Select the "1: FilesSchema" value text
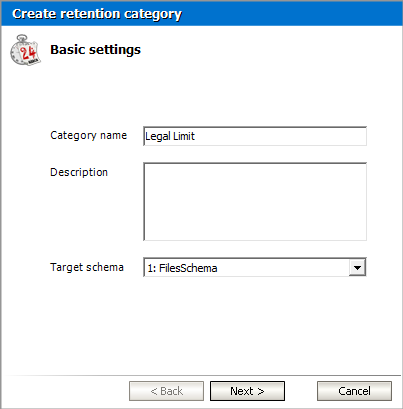This screenshot has height=409, width=403. click(x=182, y=268)
